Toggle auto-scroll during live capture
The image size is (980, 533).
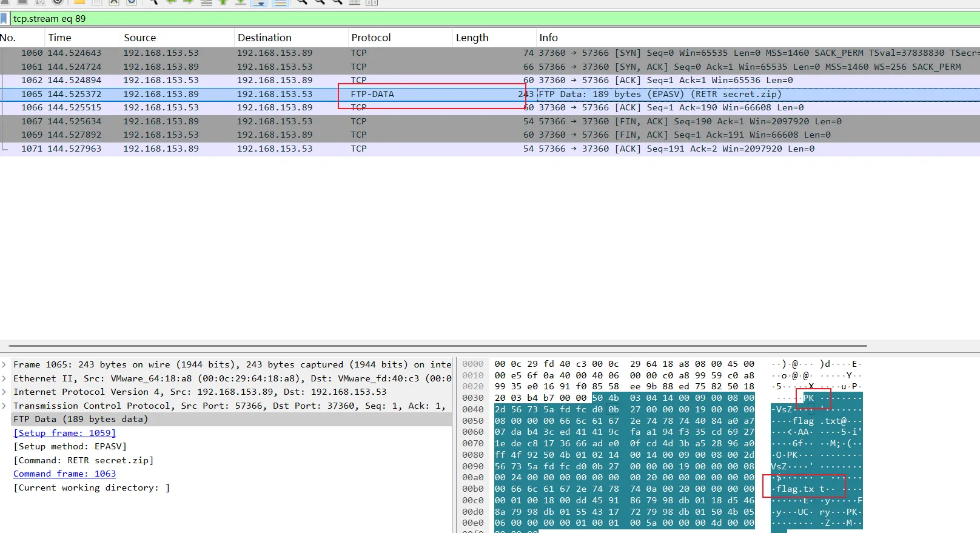(259, 2)
